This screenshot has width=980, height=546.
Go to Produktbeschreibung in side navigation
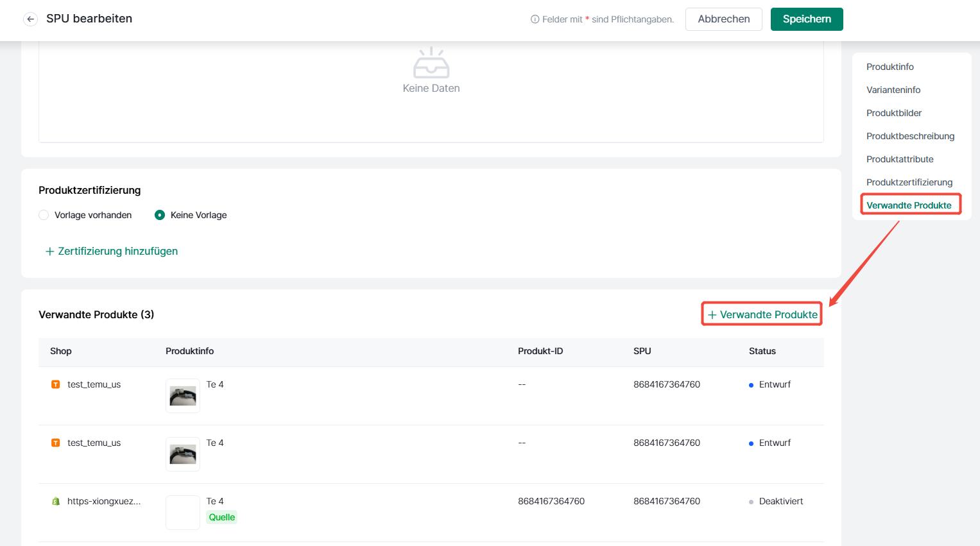[911, 136]
